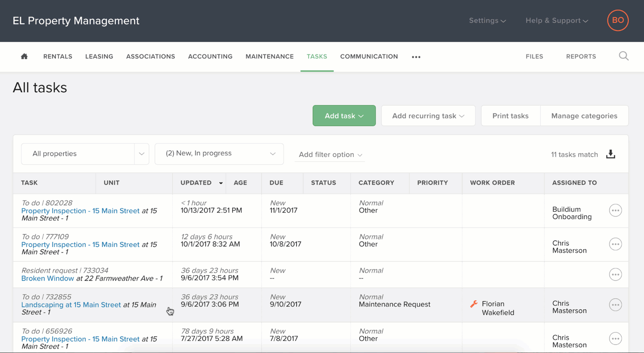Expand the Add filter option dropdown

pos(330,155)
